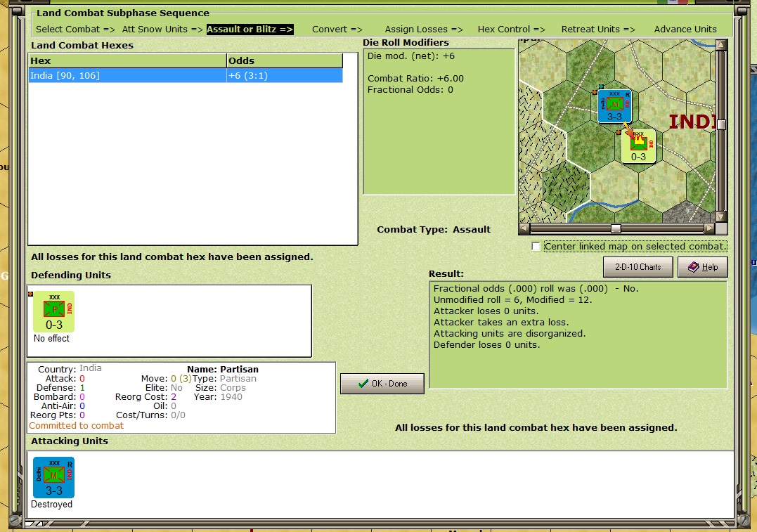The image size is (757, 532).
Task: Select the blue 3-3 unit on mini map
Action: point(614,106)
